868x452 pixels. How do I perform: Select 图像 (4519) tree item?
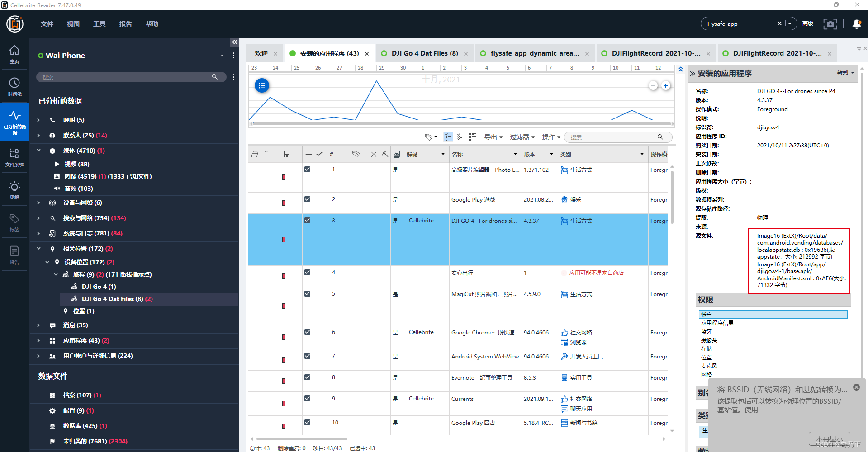pos(108,176)
